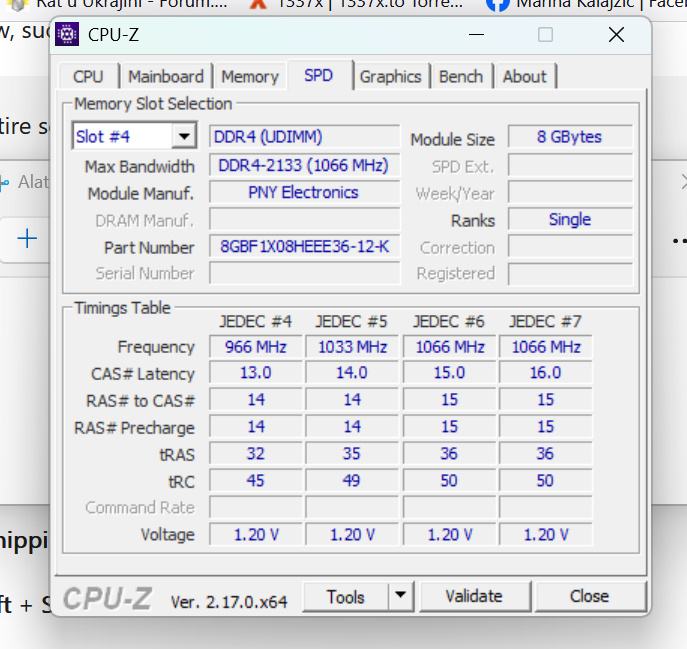Screen dimensions: 687x649
Task: Open the Graphics tab
Action: 390,77
